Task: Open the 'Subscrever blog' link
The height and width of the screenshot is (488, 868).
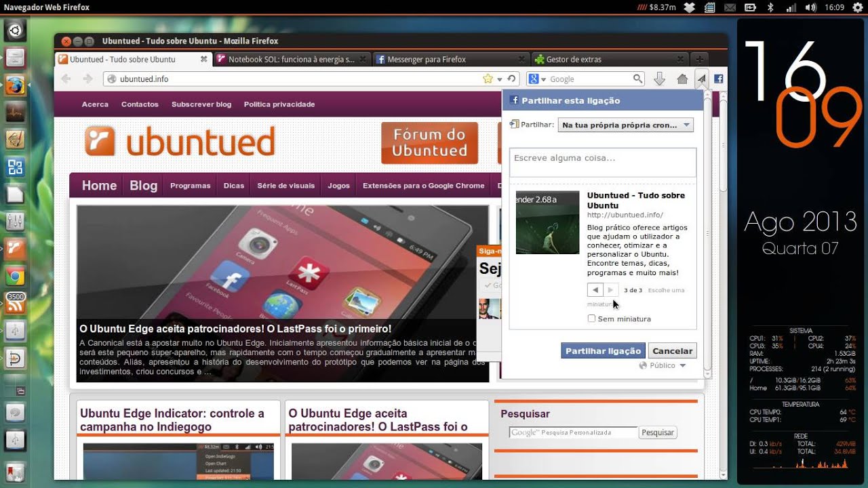Action: click(x=201, y=104)
